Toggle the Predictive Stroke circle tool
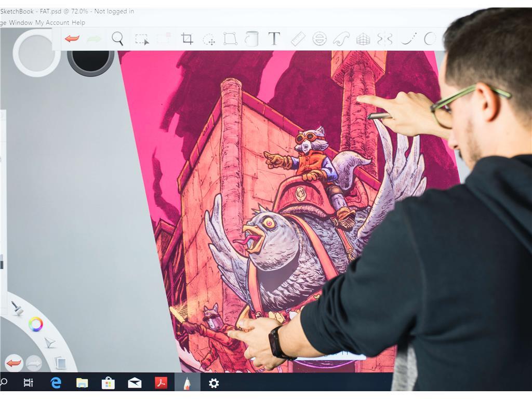This screenshot has height=399, width=532. [430, 38]
